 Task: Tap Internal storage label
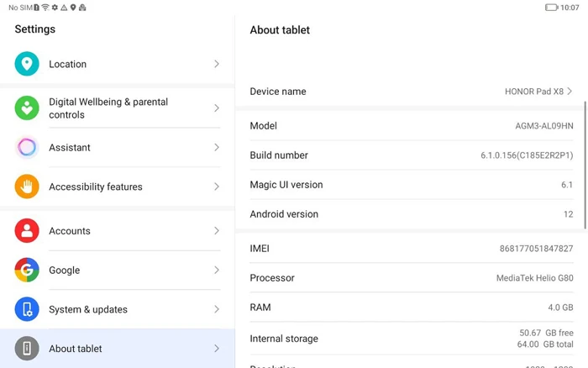(284, 339)
